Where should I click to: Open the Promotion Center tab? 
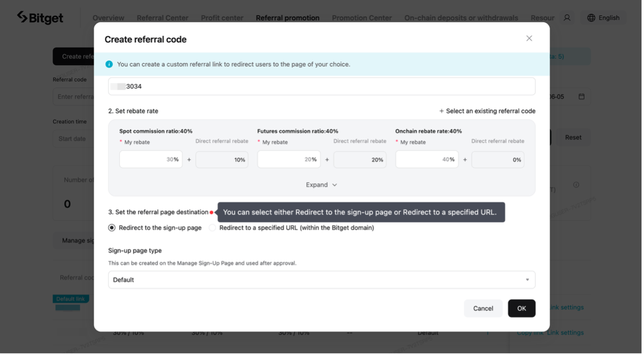click(x=361, y=18)
